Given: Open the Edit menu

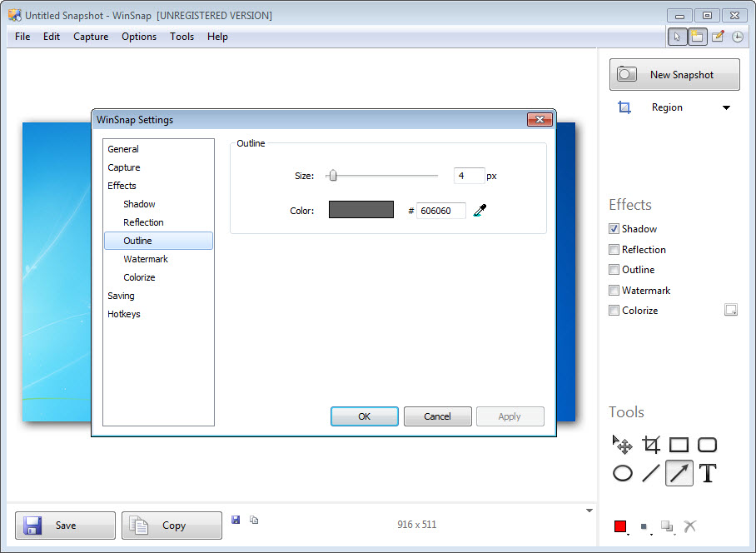Looking at the screenshot, I should [x=52, y=37].
